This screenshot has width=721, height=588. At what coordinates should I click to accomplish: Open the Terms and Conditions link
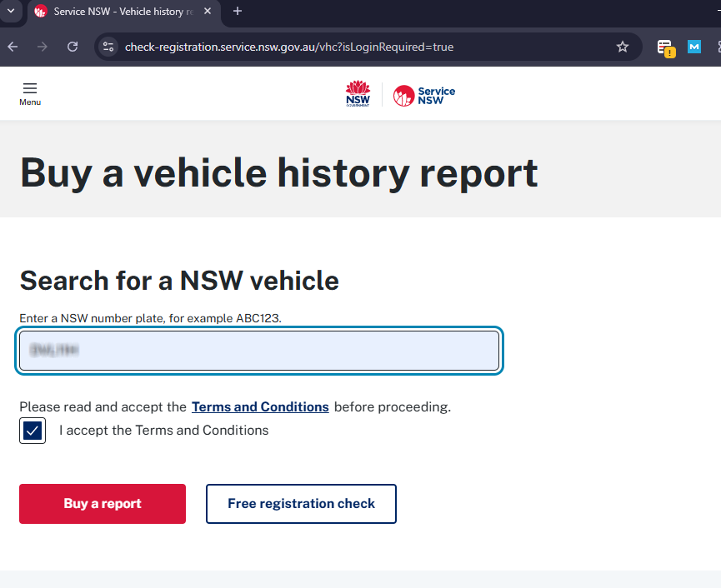[260, 407]
